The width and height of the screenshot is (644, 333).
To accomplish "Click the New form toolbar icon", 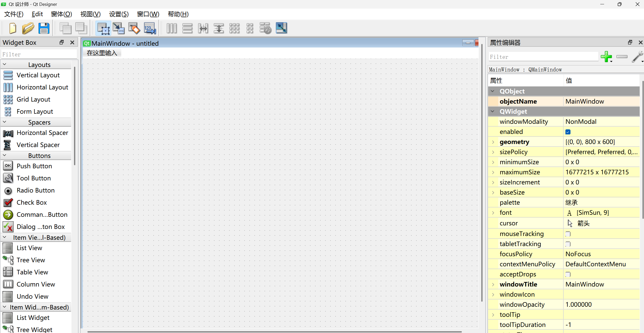I will pyautogui.click(x=12, y=28).
